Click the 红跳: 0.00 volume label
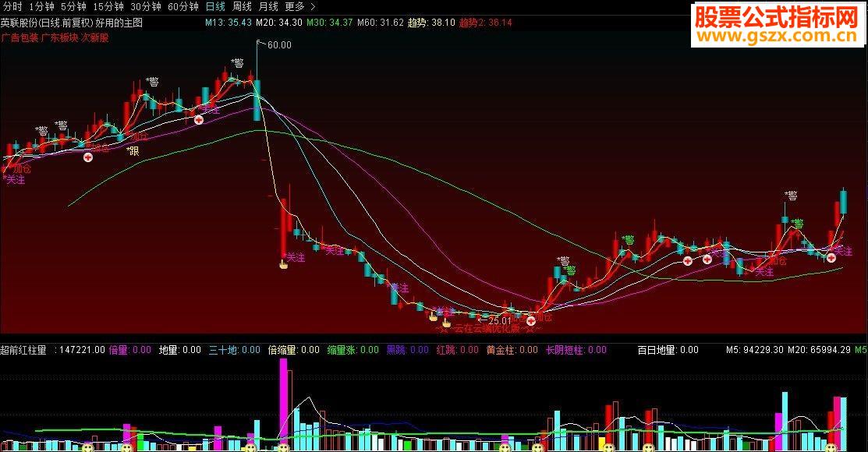The image size is (868, 452). [x=458, y=350]
